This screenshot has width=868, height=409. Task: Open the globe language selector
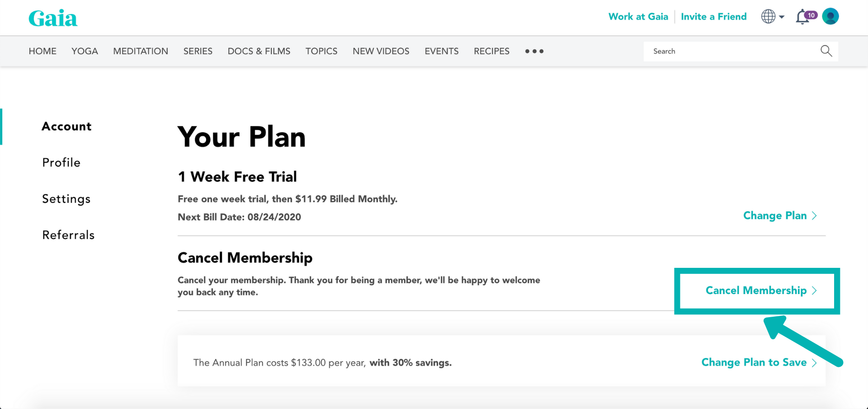(772, 17)
